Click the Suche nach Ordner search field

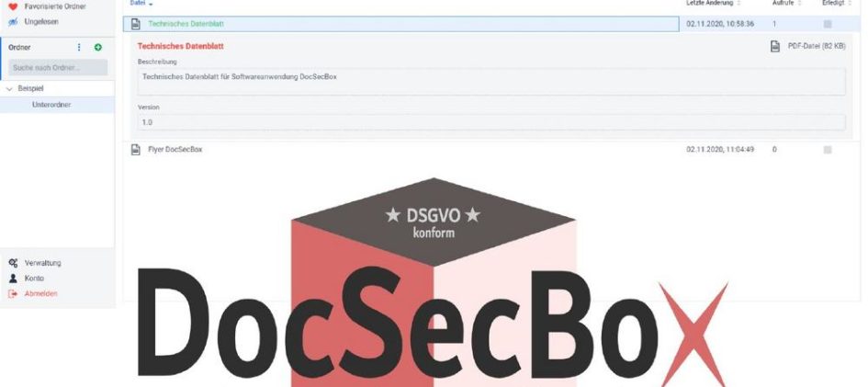[58, 67]
